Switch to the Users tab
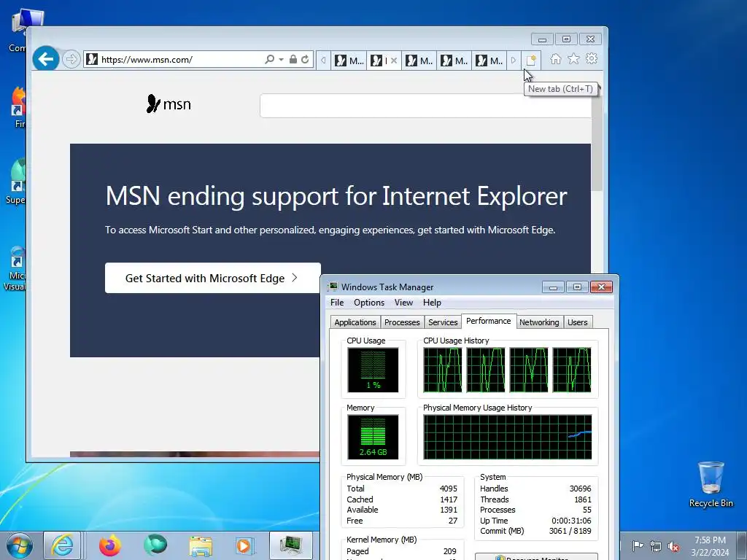747x560 pixels. click(x=578, y=322)
